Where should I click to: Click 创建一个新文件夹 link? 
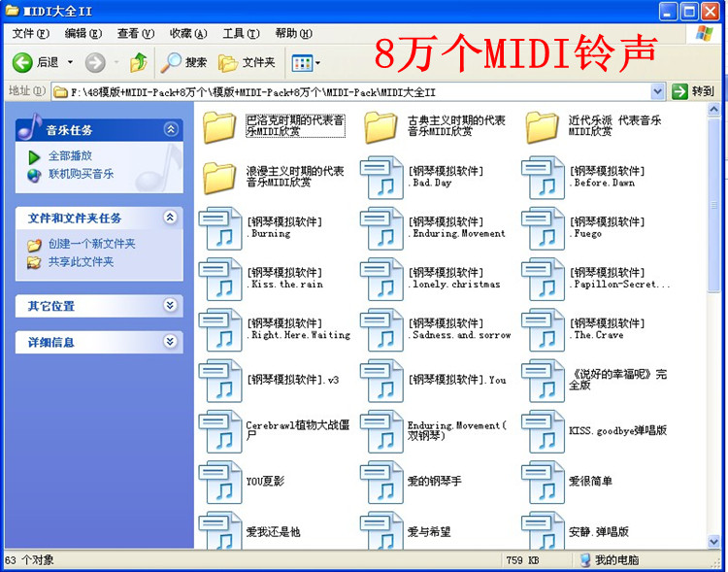click(x=92, y=244)
